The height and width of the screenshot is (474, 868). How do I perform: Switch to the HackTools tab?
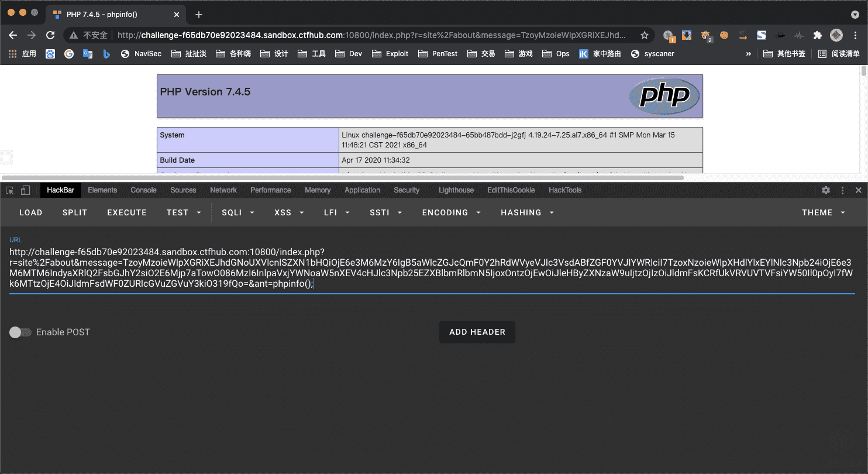point(564,190)
